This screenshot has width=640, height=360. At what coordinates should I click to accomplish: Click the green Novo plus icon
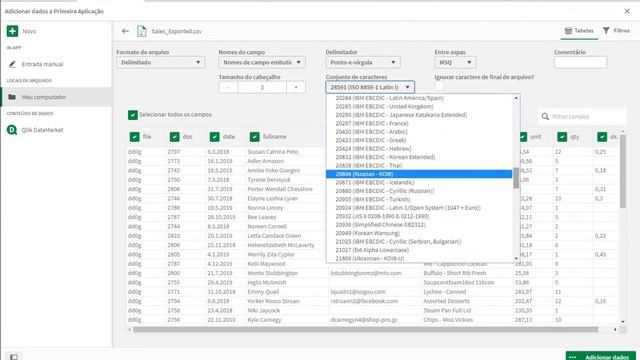[12, 31]
